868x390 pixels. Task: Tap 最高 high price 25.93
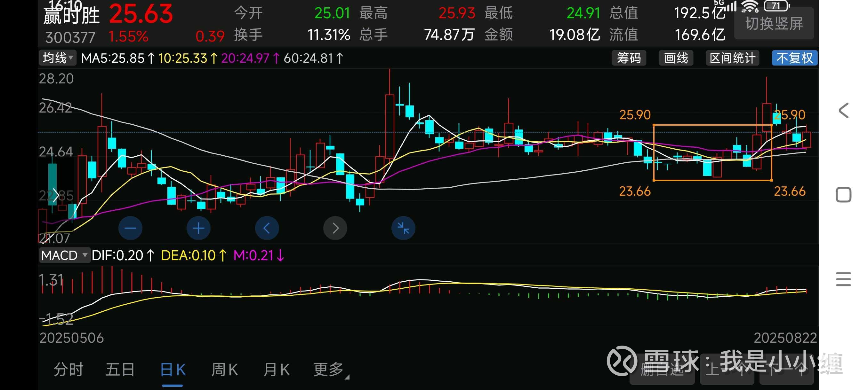click(x=457, y=13)
